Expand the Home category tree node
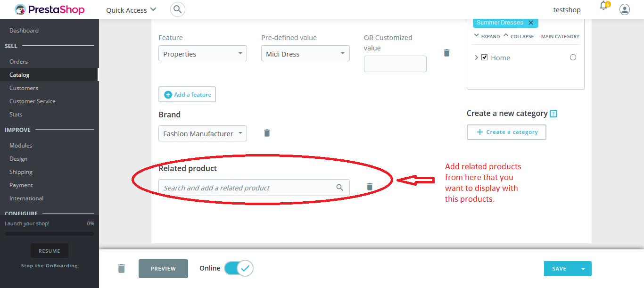This screenshot has height=288, width=644. click(477, 58)
